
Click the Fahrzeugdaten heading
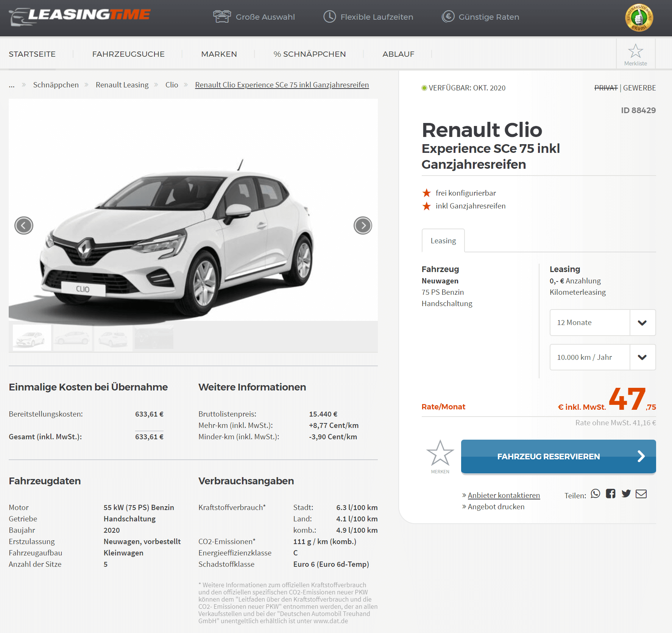[x=45, y=481]
